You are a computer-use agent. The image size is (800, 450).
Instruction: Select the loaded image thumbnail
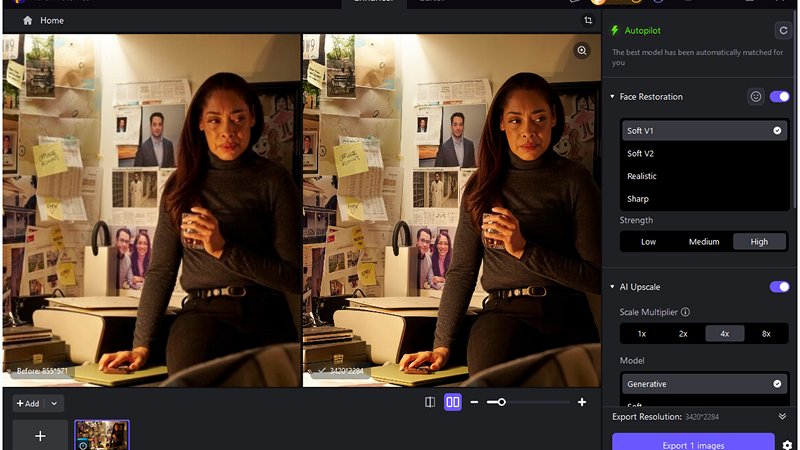pyautogui.click(x=102, y=435)
